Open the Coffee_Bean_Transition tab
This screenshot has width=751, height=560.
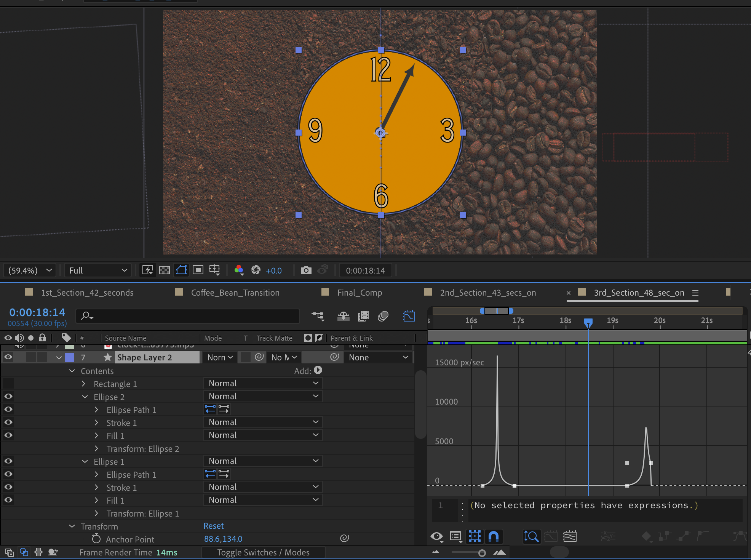pos(235,293)
